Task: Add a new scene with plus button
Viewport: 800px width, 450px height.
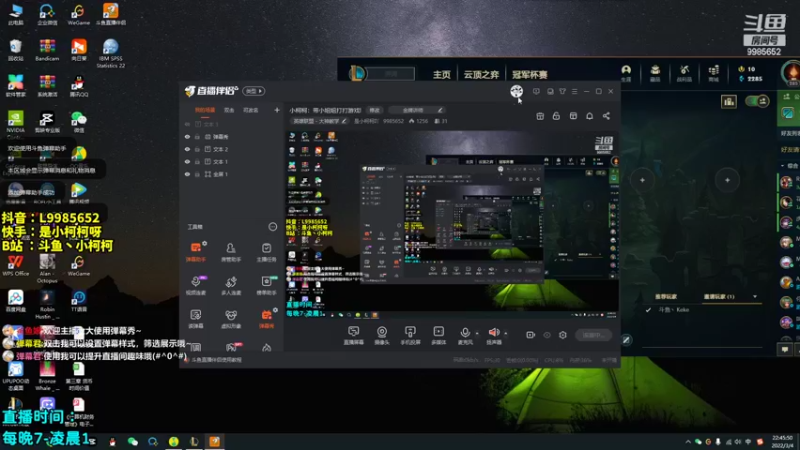Action: (277, 110)
